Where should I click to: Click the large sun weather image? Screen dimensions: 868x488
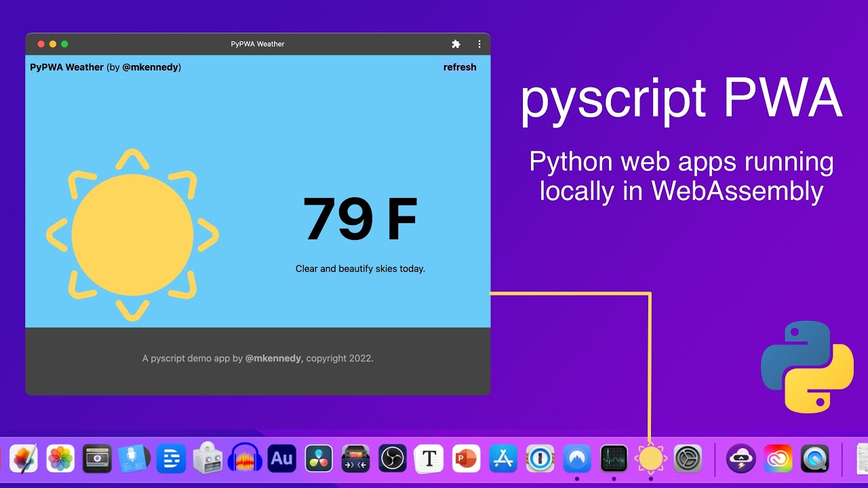pos(132,235)
